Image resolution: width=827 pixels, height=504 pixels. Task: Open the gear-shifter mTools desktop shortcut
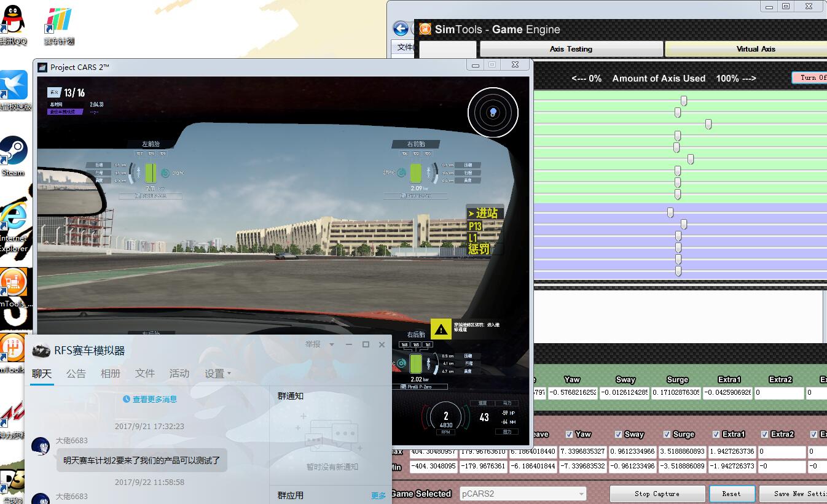click(x=12, y=352)
